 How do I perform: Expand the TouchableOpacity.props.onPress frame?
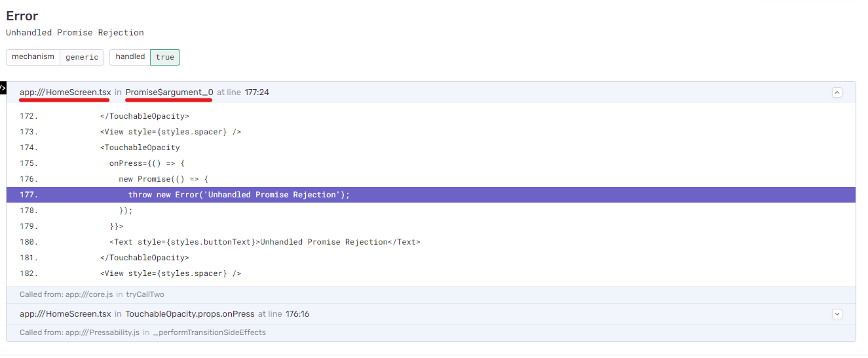point(837,314)
